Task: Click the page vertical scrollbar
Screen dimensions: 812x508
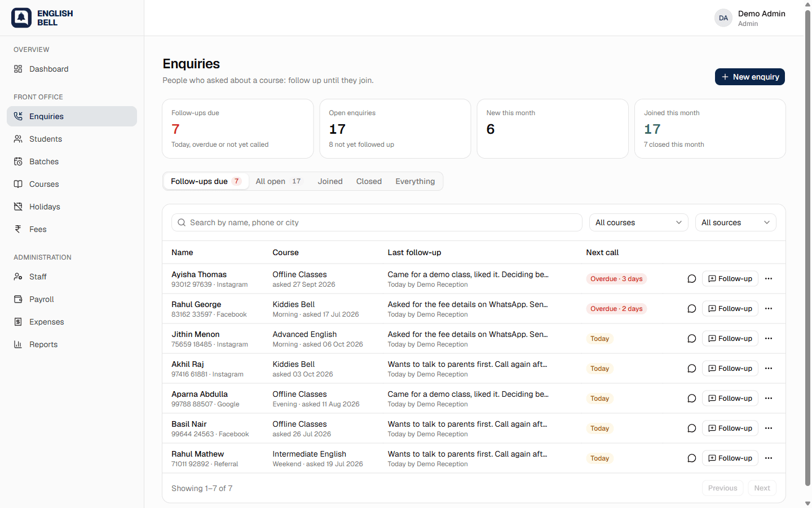Action: [807, 248]
